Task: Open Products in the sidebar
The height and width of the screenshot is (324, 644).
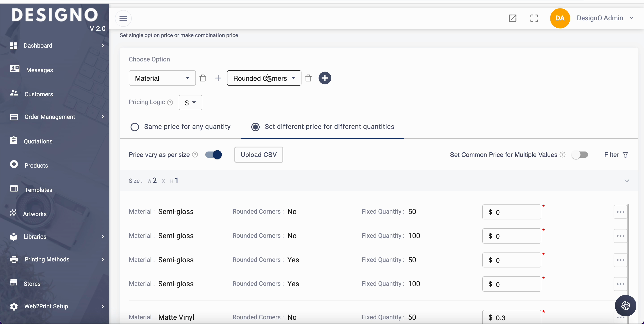Action: (36, 165)
